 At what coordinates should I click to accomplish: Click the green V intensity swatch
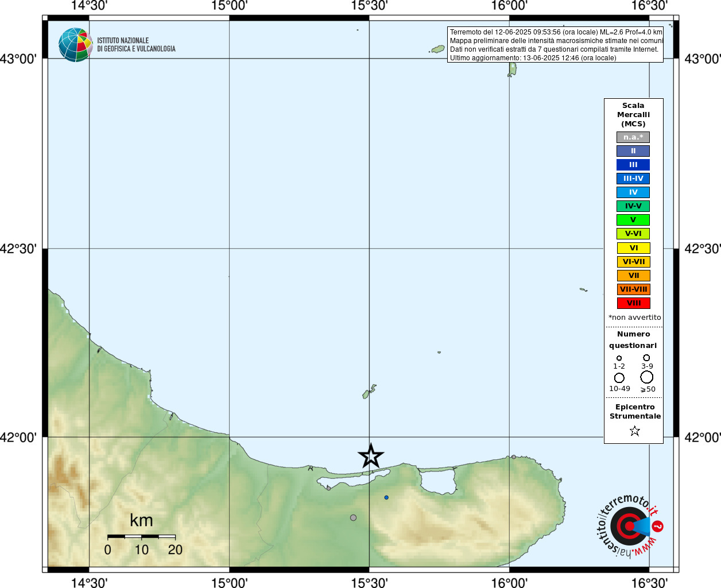(x=633, y=220)
